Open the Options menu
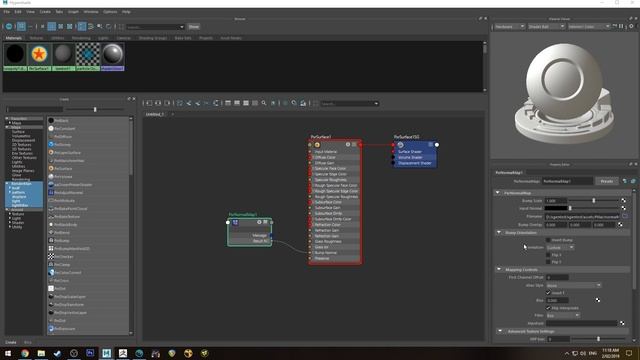The height and width of the screenshot is (360, 640). point(110,12)
